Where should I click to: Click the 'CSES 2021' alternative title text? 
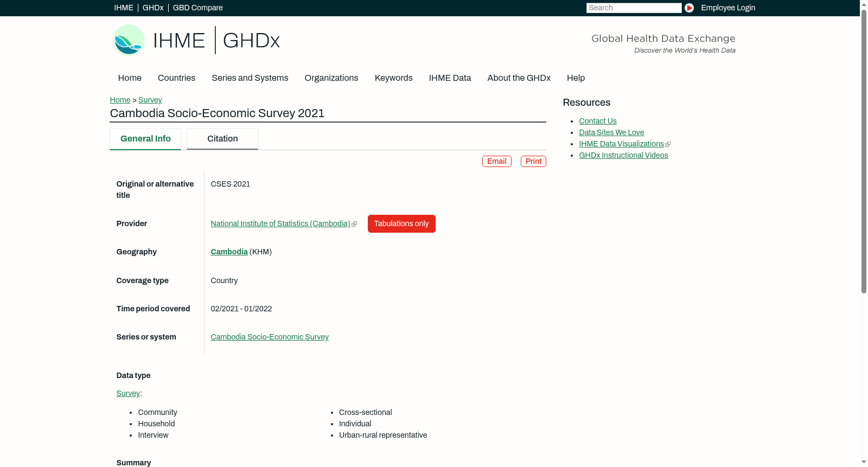point(230,184)
